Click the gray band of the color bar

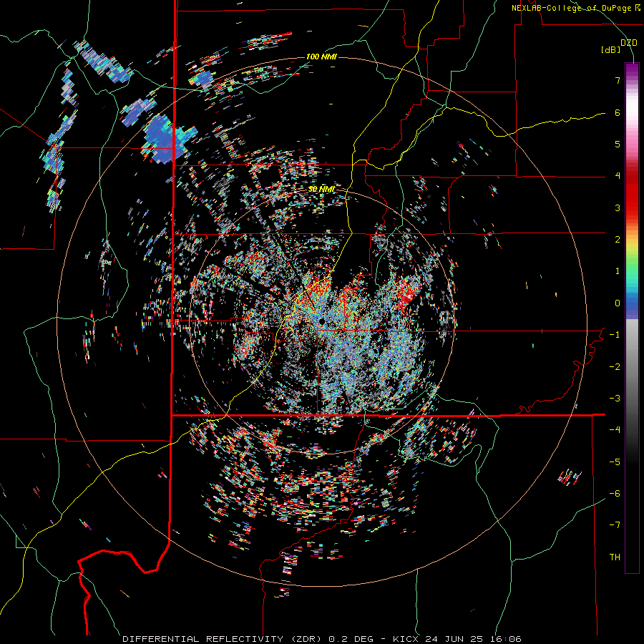tap(632, 361)
